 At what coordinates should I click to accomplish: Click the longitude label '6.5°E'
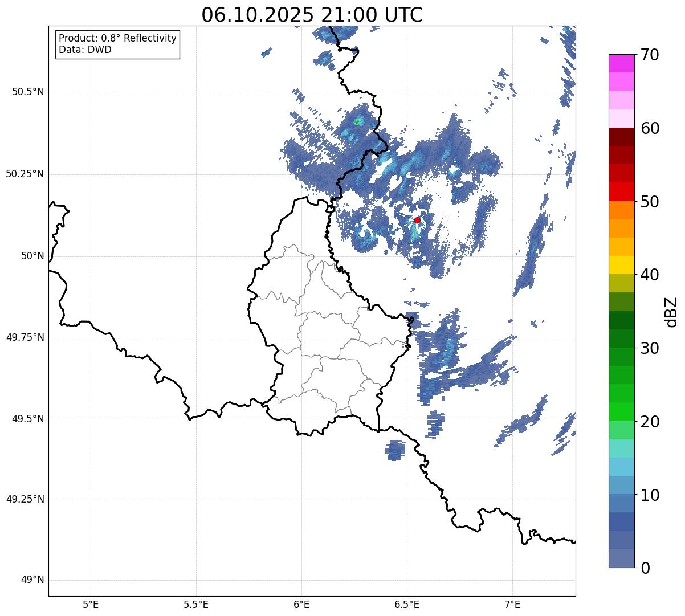(407, 604)
